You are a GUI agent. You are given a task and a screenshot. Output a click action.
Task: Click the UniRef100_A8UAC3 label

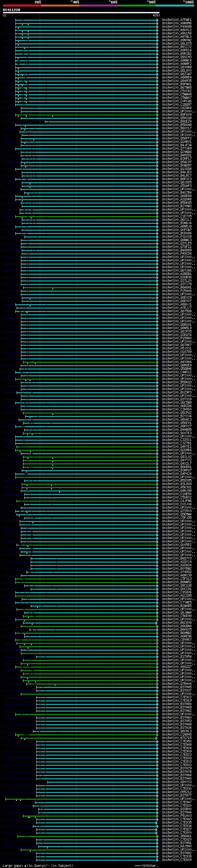pyautogui.click(x=176, y=419)
